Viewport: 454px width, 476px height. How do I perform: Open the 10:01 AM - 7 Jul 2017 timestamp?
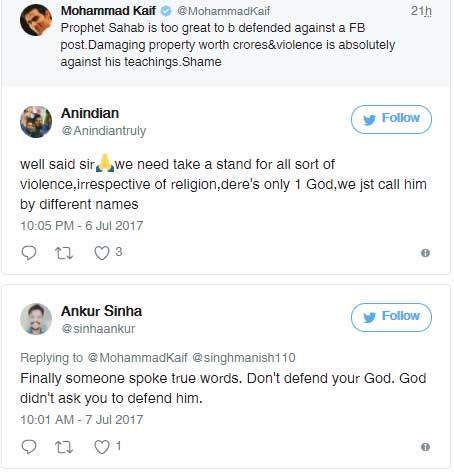pos(82,419)
